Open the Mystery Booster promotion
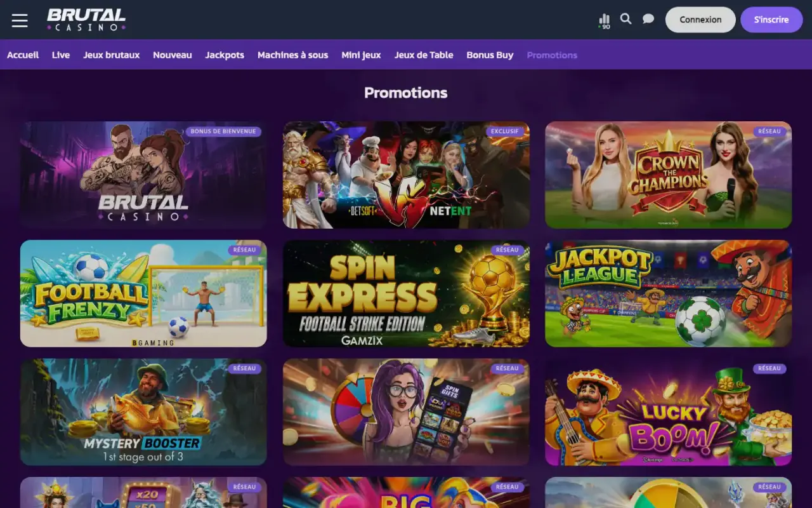 [143, 412]
